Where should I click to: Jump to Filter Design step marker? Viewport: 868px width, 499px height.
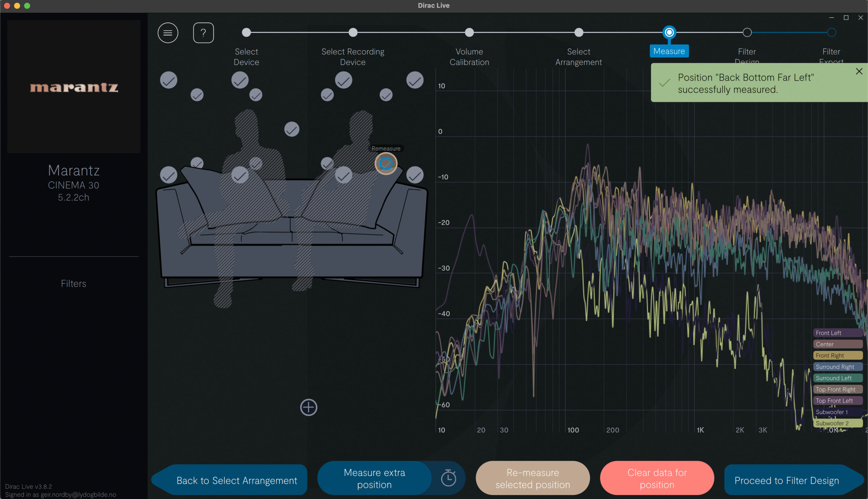pyautogui.click(x=747, y=33)
